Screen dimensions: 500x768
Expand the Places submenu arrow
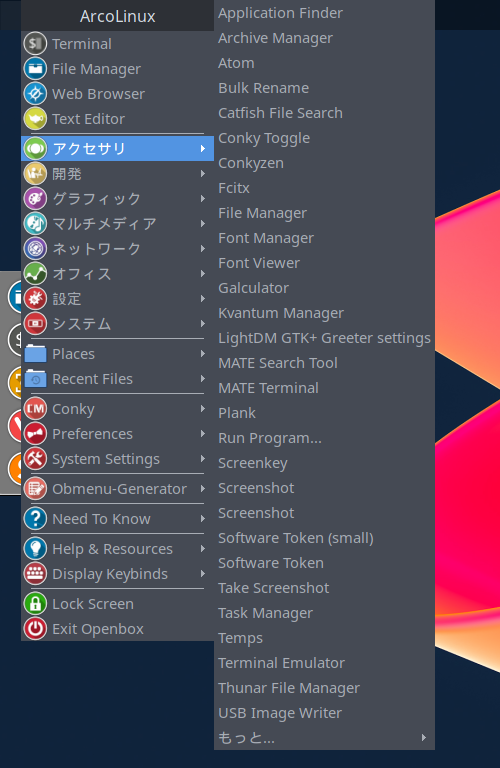[203, 354]
